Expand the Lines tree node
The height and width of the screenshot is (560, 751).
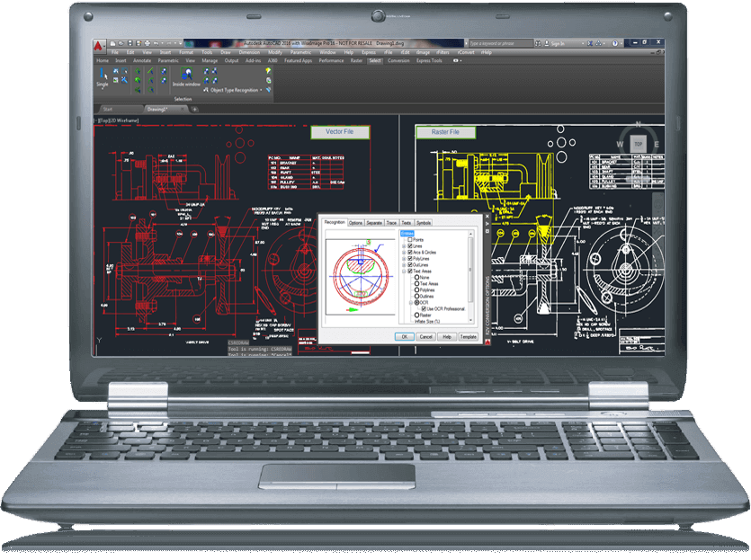click(x=404, y=246)
